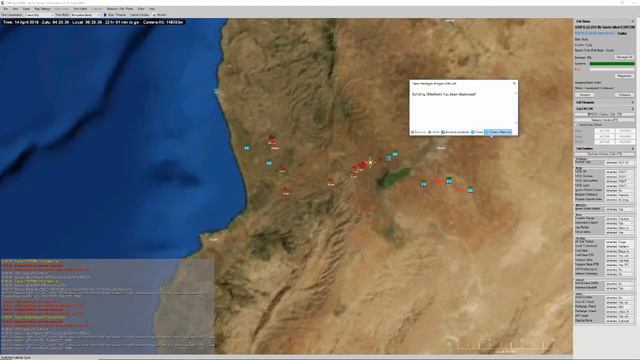
Task: Open the WCS Sub-surface doctrine dropdown
Action: [619, 181]
